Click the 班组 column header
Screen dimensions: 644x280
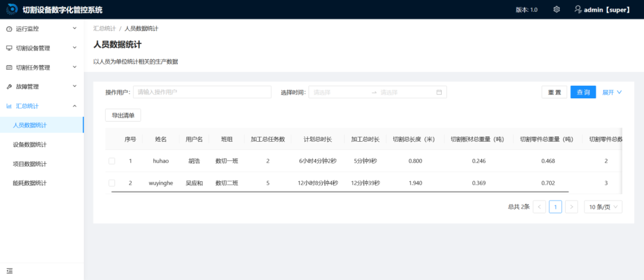pos(227,139)
